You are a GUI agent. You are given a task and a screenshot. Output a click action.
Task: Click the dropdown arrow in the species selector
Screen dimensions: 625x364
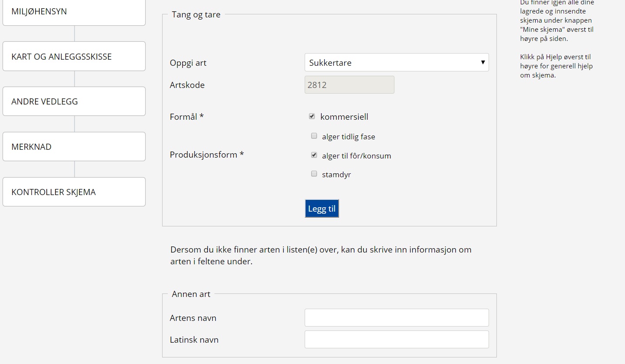(482, 63)
